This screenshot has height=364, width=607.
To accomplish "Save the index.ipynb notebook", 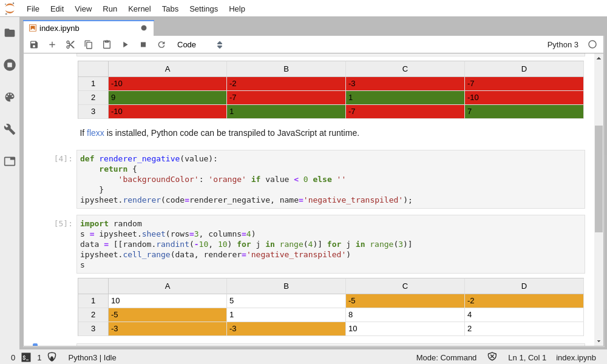I will pyautogui.click(x=34, y=44).
